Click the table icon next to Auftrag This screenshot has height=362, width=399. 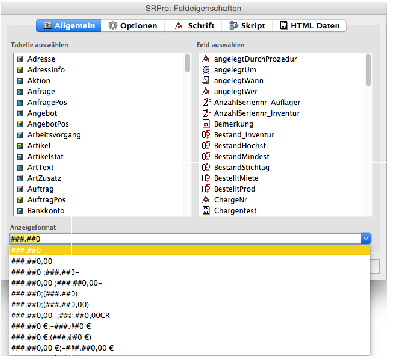[20, 189]
